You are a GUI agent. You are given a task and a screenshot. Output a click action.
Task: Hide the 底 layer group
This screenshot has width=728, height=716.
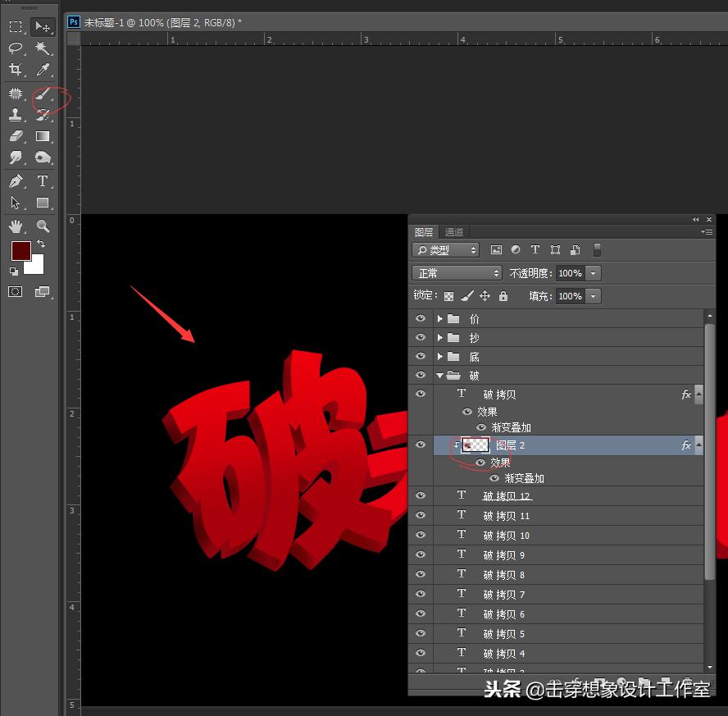coord(421,356)
